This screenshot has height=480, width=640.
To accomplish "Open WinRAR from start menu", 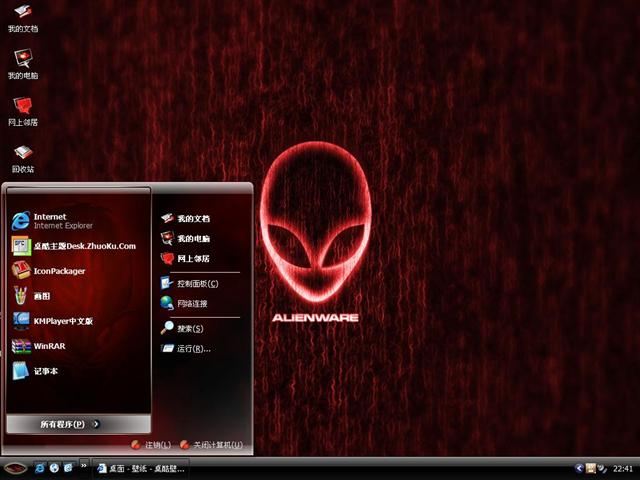I will [x=78, y=346].
